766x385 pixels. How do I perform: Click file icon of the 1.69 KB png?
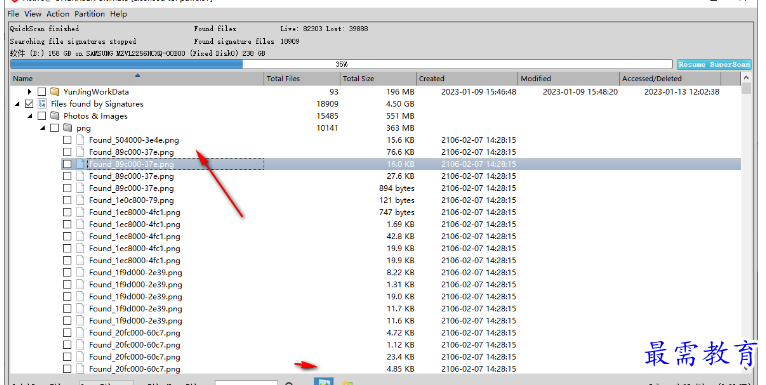click(x=80, y=224)
